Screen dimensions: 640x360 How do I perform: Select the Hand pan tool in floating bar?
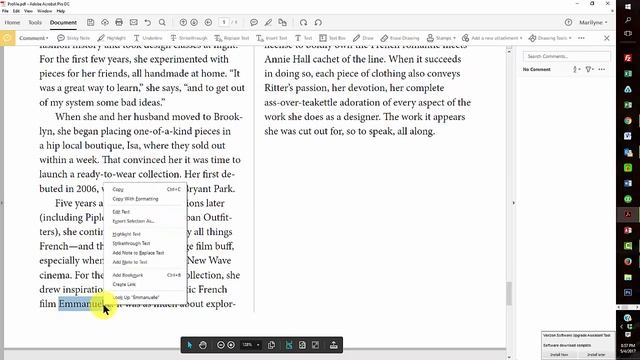tap(203, 345)
